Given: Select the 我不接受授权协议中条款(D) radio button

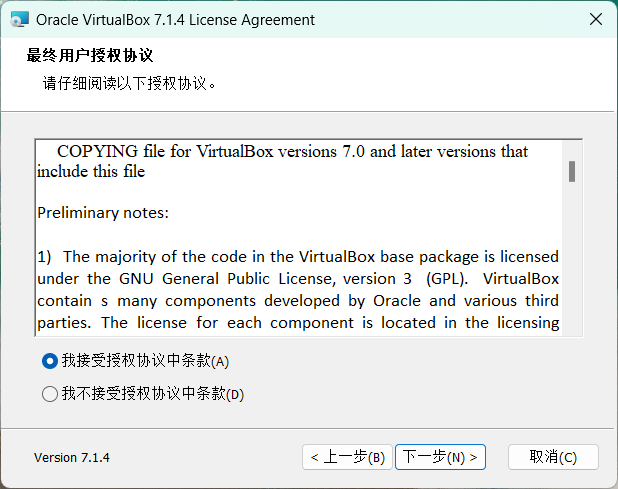Looking at the screenshot, I should (50, 394).
